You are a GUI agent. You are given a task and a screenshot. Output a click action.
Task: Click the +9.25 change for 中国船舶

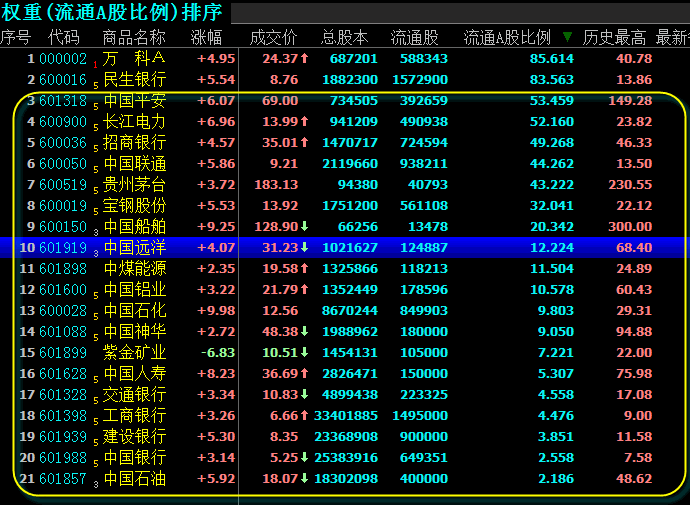pyautogui.click(x=216, y=227)
